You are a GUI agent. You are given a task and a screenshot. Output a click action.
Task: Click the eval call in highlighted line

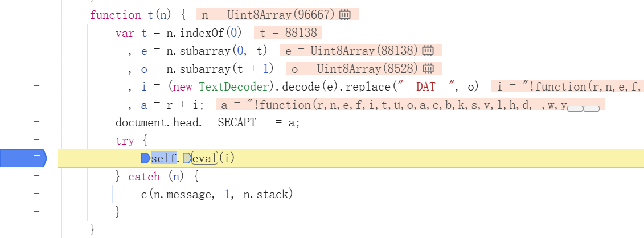click(204, 158)
